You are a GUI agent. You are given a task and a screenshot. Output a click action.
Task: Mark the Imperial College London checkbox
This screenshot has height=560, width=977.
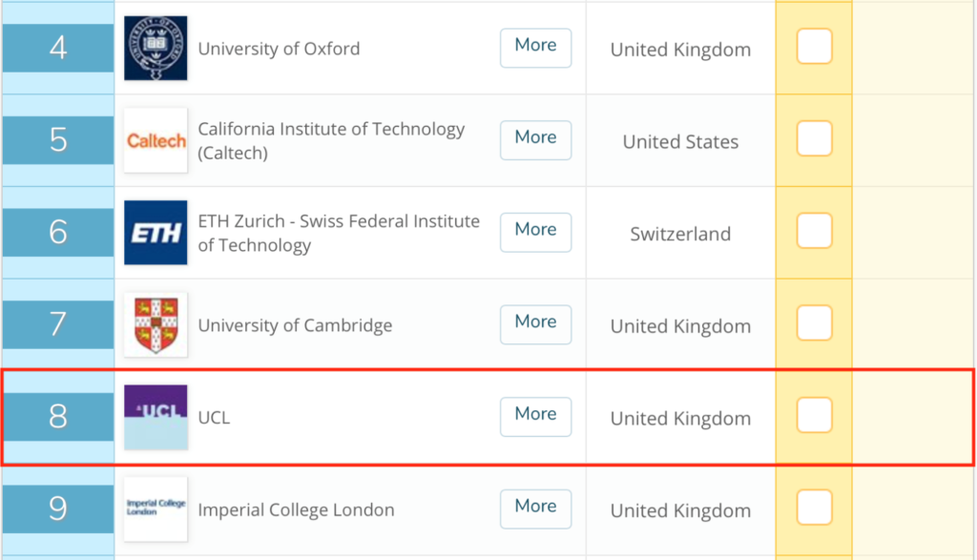point(815,507)
